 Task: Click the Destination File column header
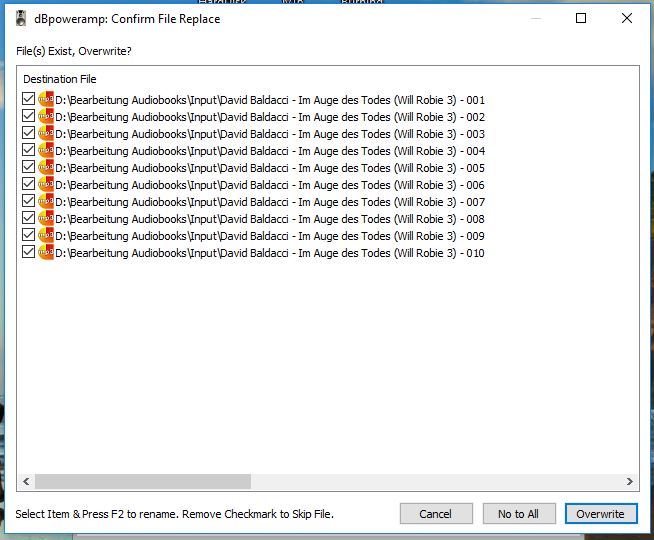(x=60, y=79)
